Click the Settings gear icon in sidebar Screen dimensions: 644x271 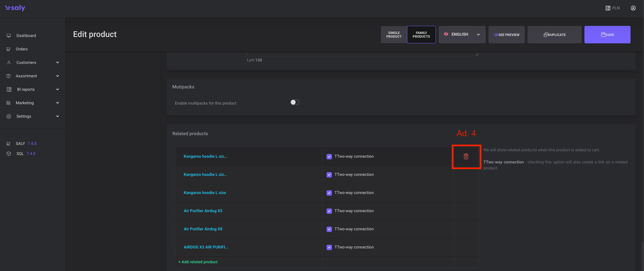point(9,116)
